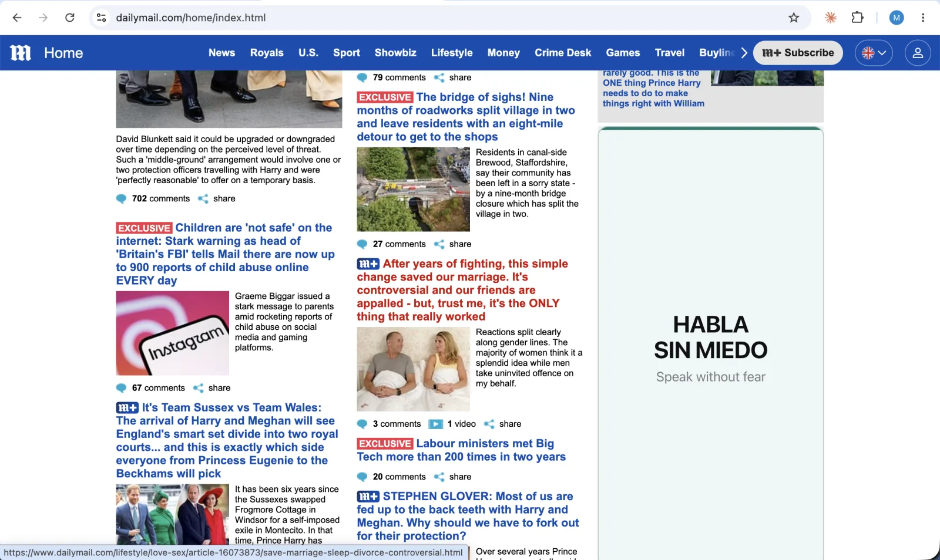This screenshot has height=560, width=940.
Task: Open the Instagram logo thumbnail
Action: tap(173, 333)
